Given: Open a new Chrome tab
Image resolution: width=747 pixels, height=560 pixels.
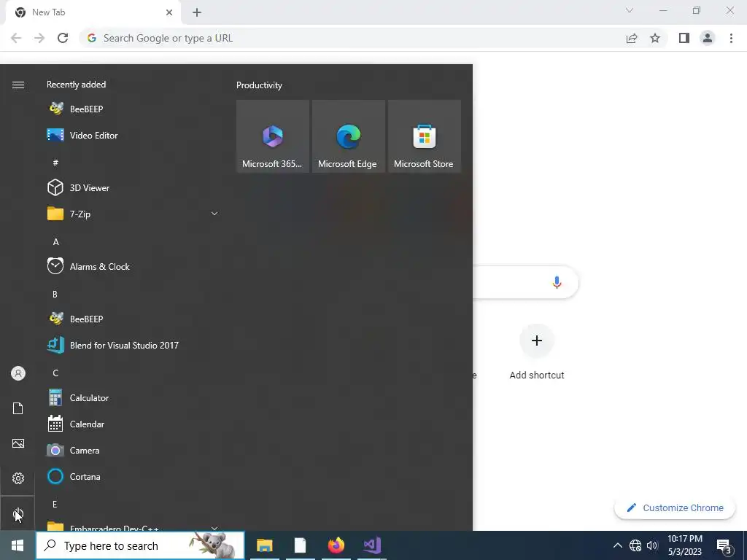Looking at the screenshot, I should (197, 12).
